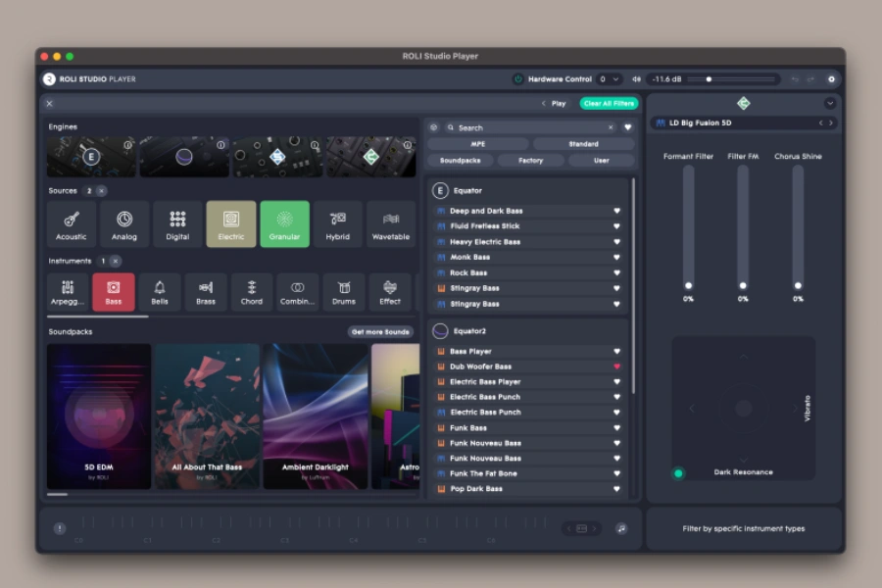
Task: Filter presets by User tab
Action: (x=602, y=161)
